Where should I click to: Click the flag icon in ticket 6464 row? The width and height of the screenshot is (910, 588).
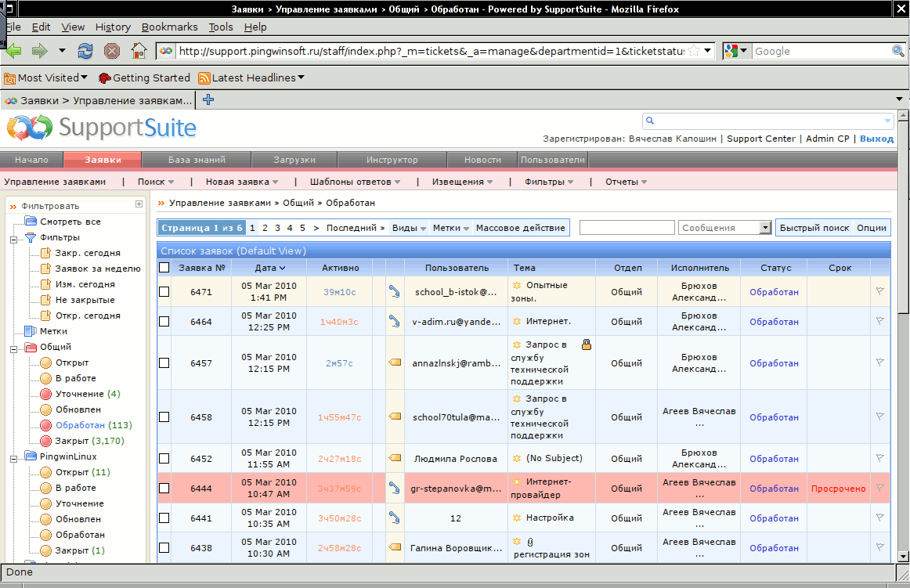(879, 321)
